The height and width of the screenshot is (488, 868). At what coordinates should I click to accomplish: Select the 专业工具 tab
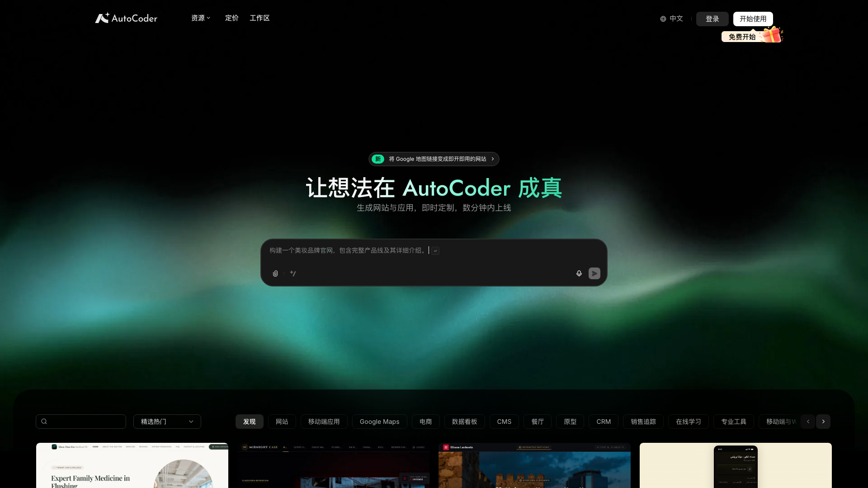[x=734, y=422]
